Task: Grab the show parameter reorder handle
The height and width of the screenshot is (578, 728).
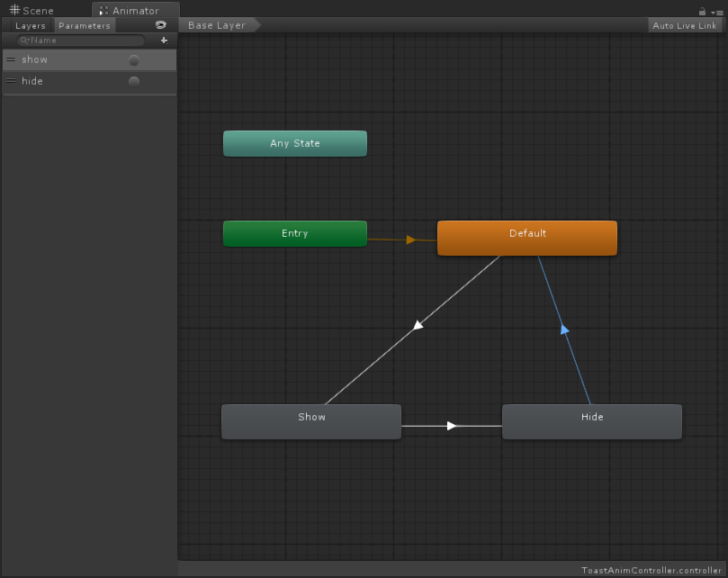Action: point(11,59)
